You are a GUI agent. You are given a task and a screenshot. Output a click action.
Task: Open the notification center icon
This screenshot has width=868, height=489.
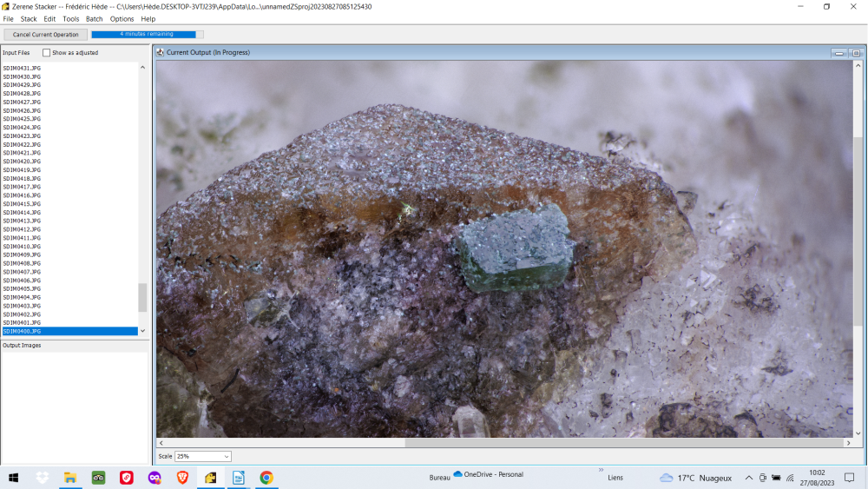click(849, 478)
